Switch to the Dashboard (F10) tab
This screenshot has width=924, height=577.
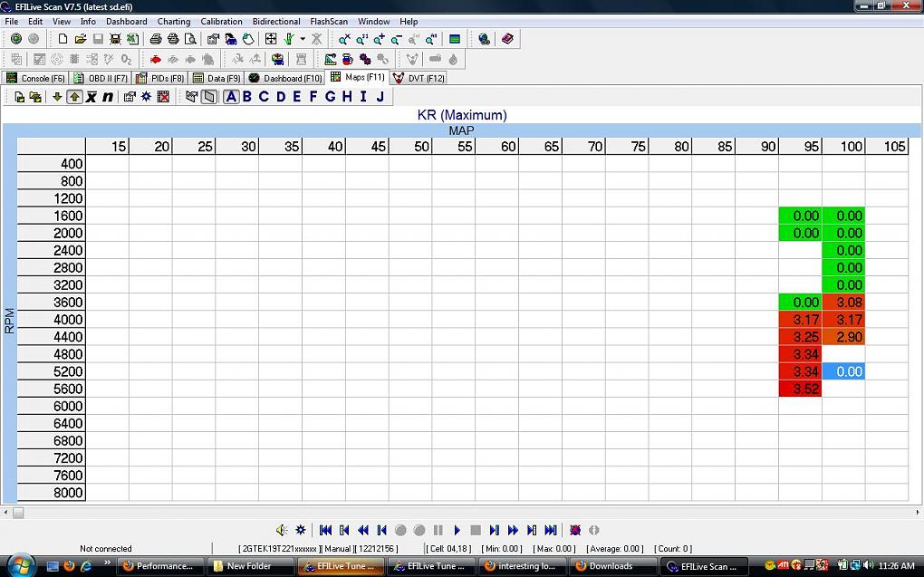tap(285, 78)
